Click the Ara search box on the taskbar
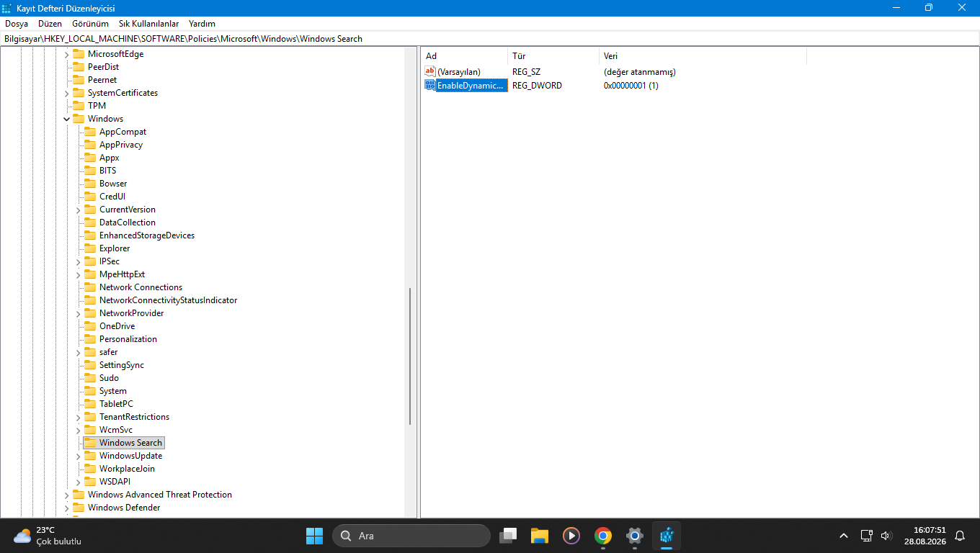 point(411,536)
